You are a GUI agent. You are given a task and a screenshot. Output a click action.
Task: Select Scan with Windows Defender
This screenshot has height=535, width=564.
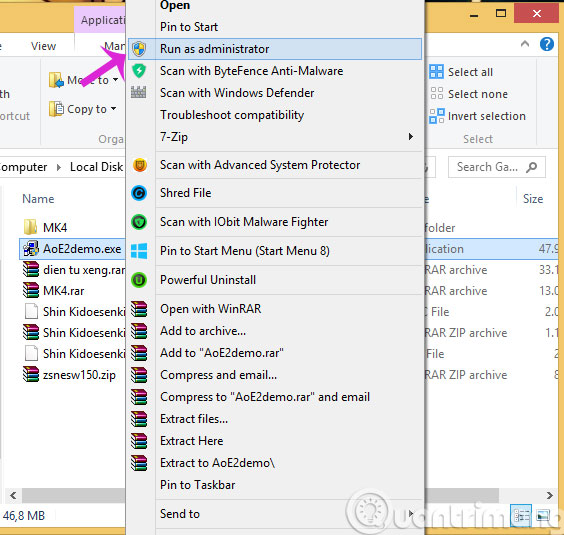tap(275, 93)
